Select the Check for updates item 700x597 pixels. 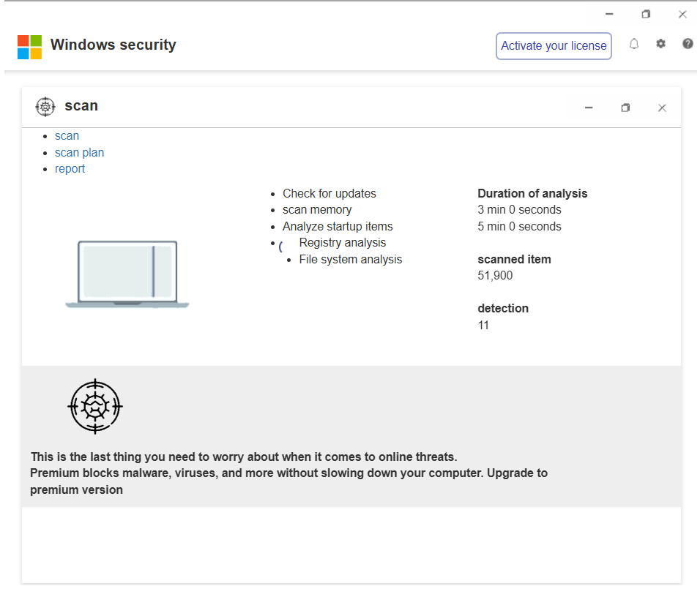[x=329, y=194]
